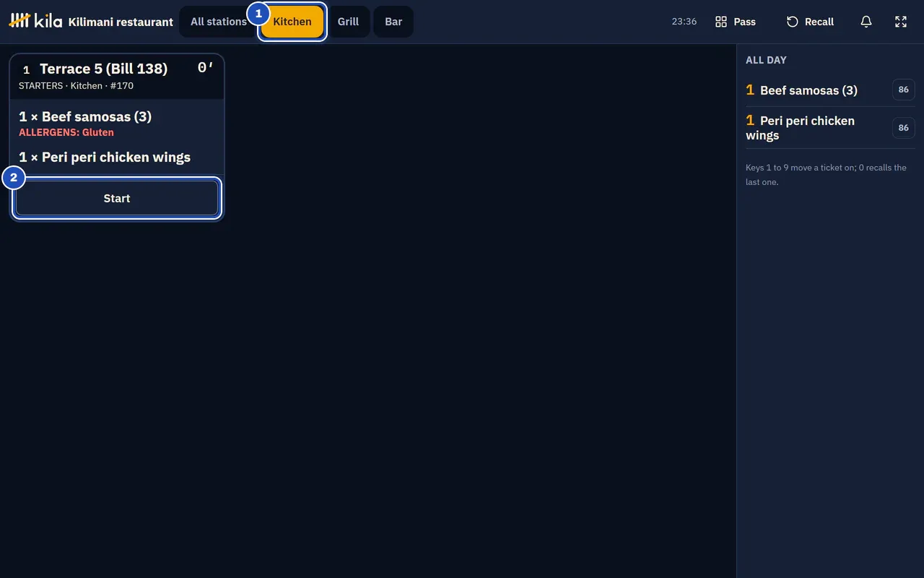Image resolution: width=924 pixels, height=578 pixels.
Task: Open the Bar station tab
Action: (x=393, y=22)
